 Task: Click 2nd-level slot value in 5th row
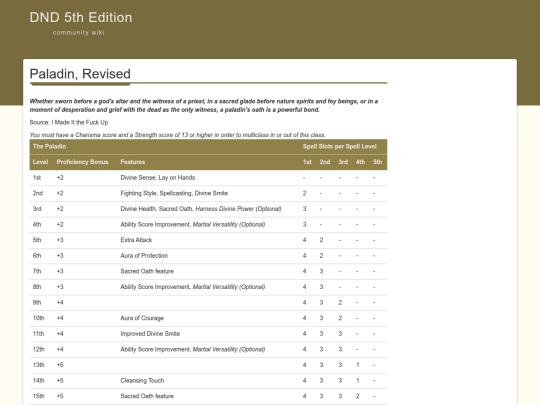click(321, 240)
